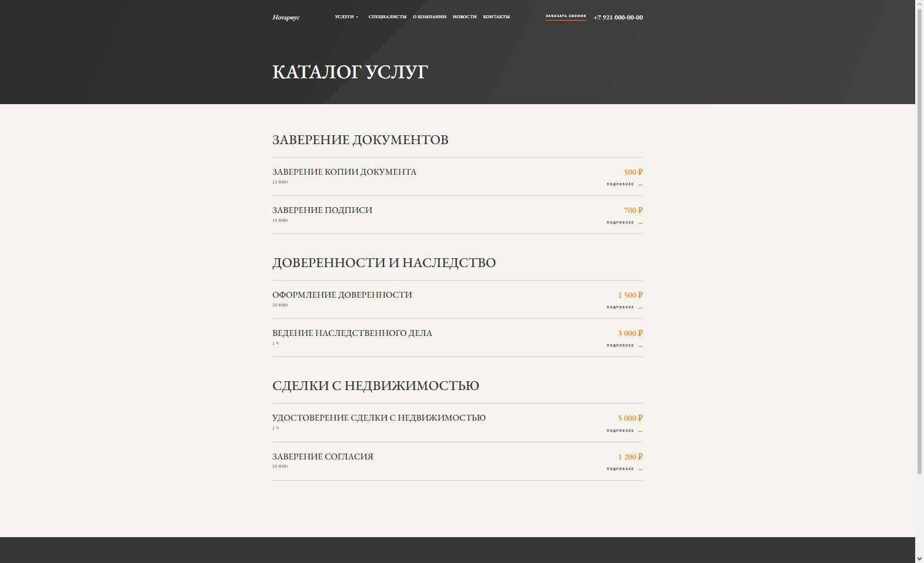Screen dimensions: 924x563
Task: Click arrow icon next to 500 ₽ Подробнее
Action: 641,185
